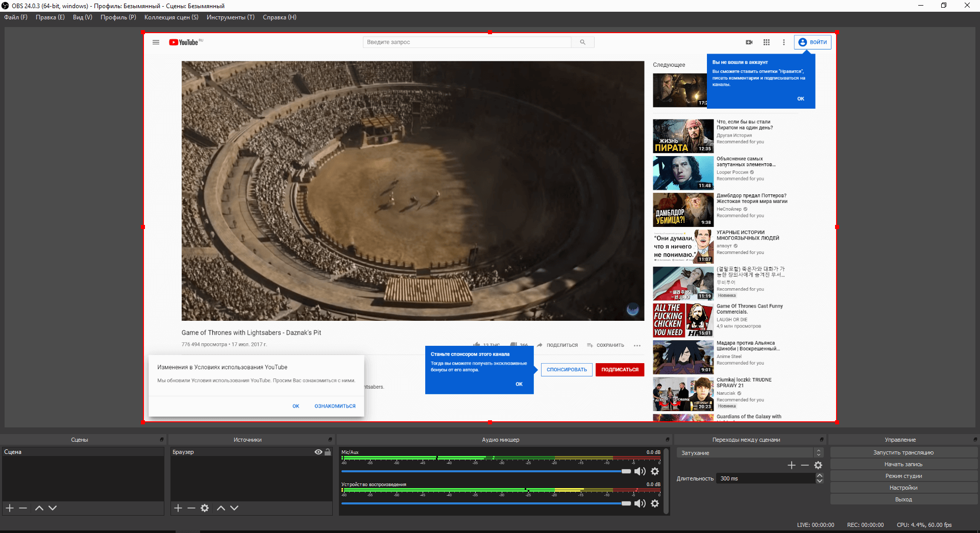Viewport: 980px width, 533px height.
Task: Click YouTube search input field
Action: point(467,42)
